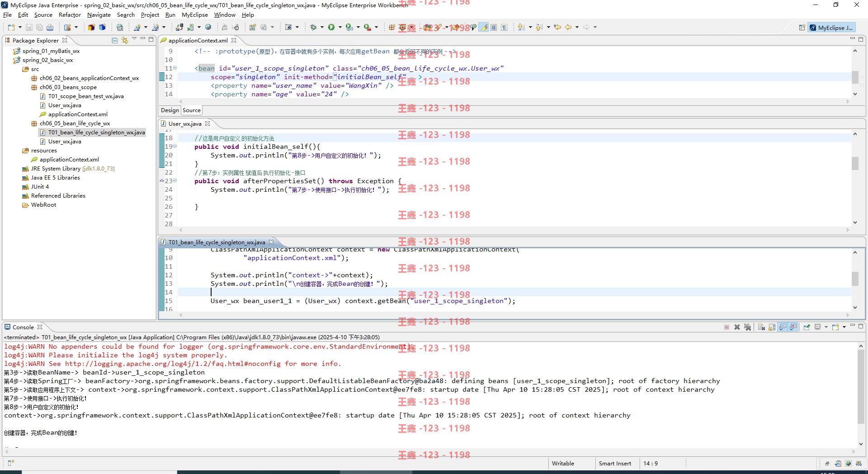The width and height of the screenshot is (868, 474).
Task: Click the New file wizard toolbar icon
Action: click(11, 28)
